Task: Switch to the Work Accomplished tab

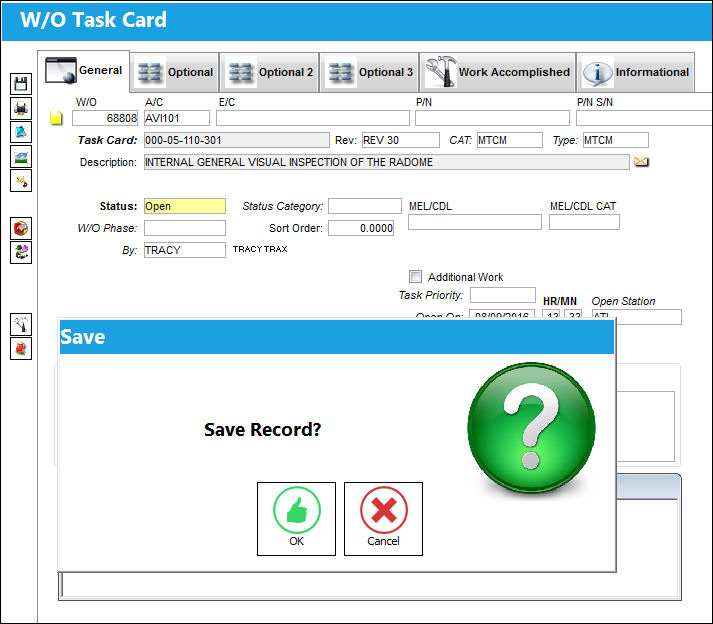Action: [498, 72]
